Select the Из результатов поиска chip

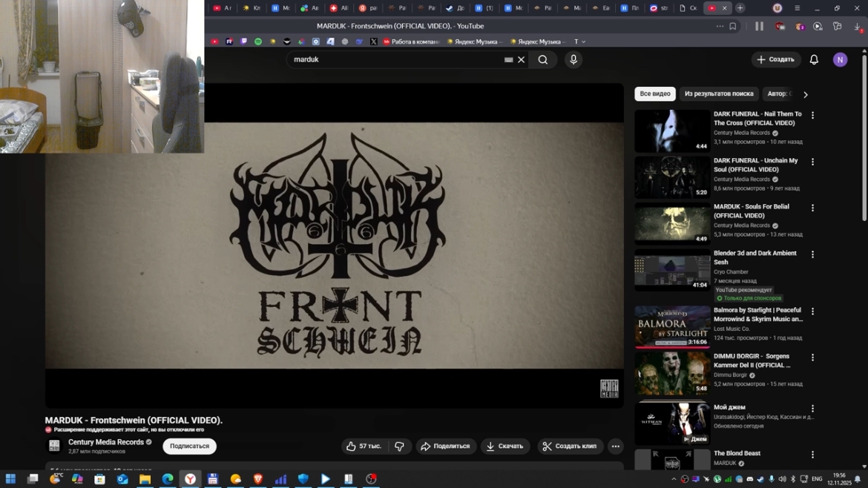click(719, 93)
